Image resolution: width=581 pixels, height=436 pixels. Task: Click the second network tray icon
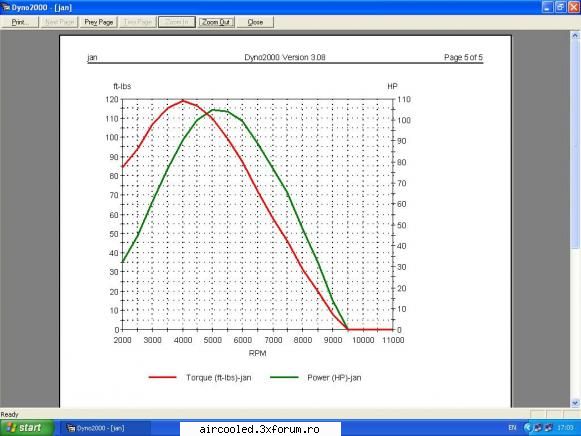point(548,428)
